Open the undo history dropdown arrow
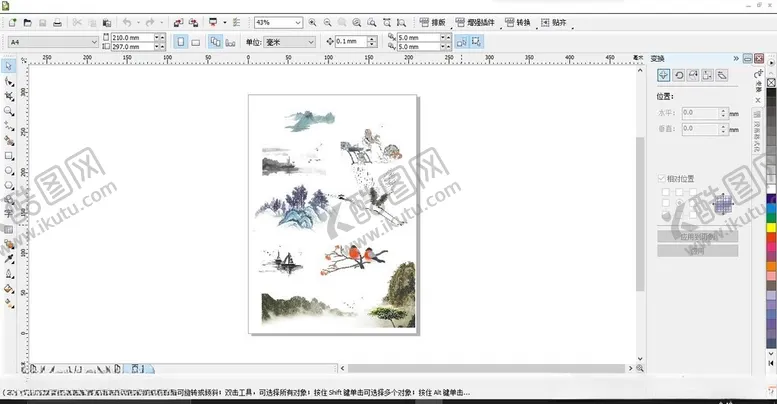777x404 pixels. (x=138, y=23)
